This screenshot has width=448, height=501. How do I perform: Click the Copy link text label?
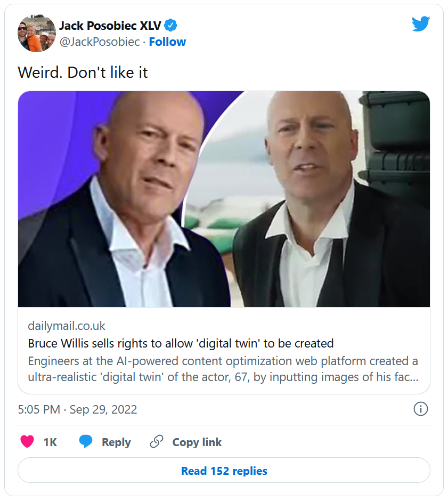[197, 442]
